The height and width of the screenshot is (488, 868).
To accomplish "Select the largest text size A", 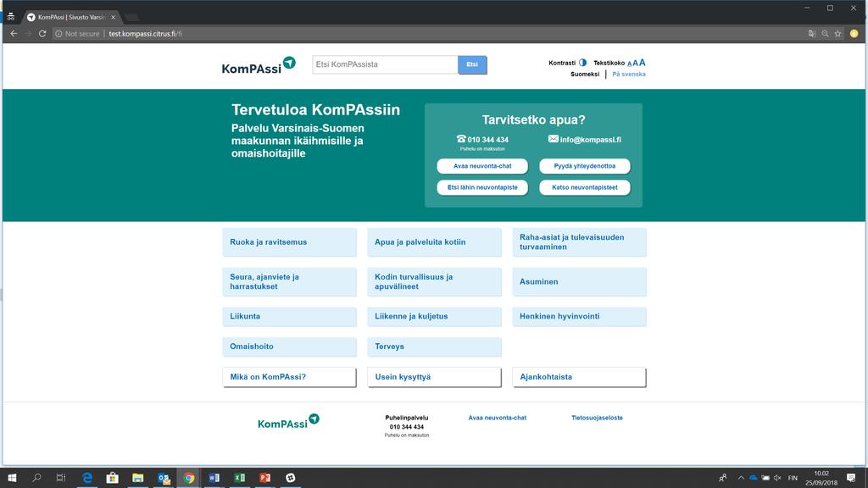I will [643, 63].
